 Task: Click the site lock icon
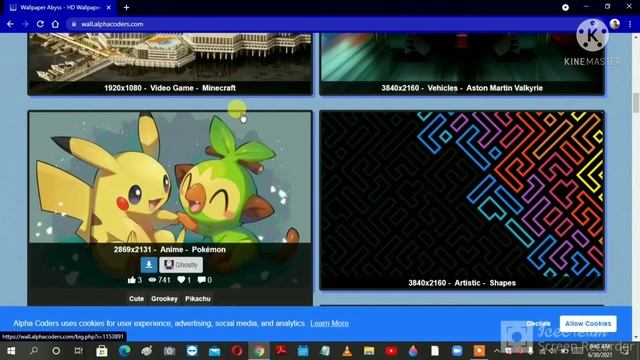point(74,24)
